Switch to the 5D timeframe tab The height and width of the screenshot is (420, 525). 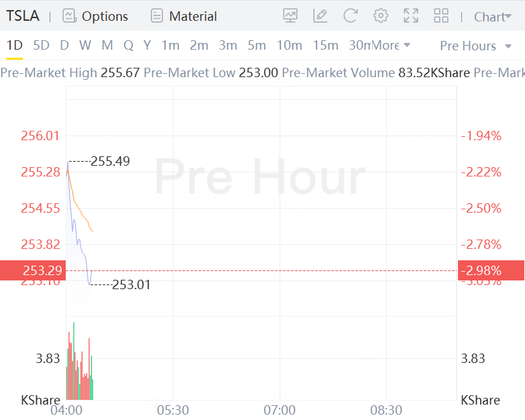point(42,46)
